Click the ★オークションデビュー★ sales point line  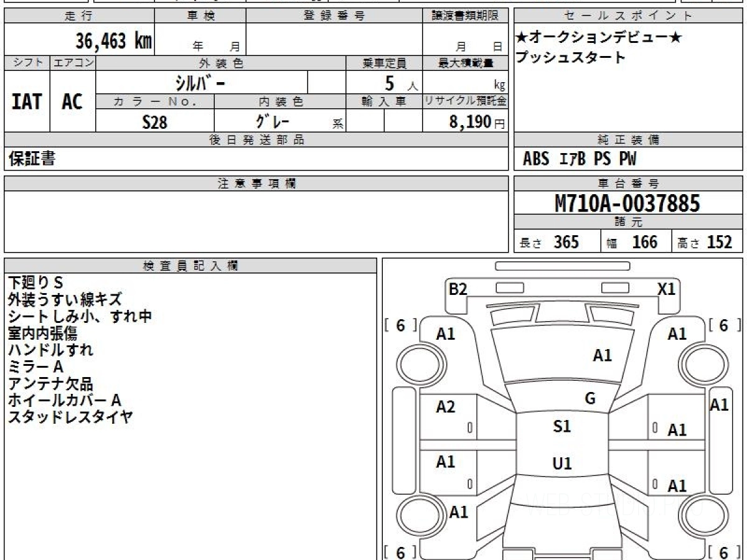pyautogui.click(x=599, y=38)
